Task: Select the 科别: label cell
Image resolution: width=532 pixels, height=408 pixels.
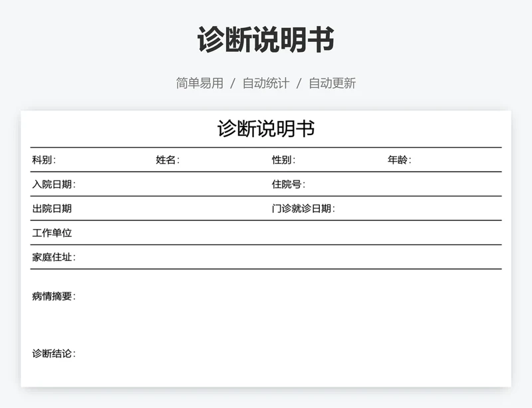Action: [x=44, y=160]
